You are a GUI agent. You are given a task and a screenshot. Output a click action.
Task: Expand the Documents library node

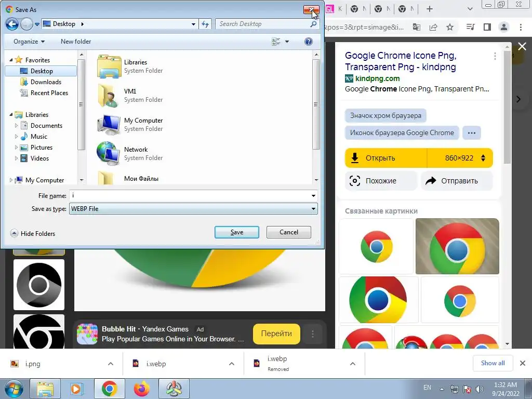[x=16, y=125]
